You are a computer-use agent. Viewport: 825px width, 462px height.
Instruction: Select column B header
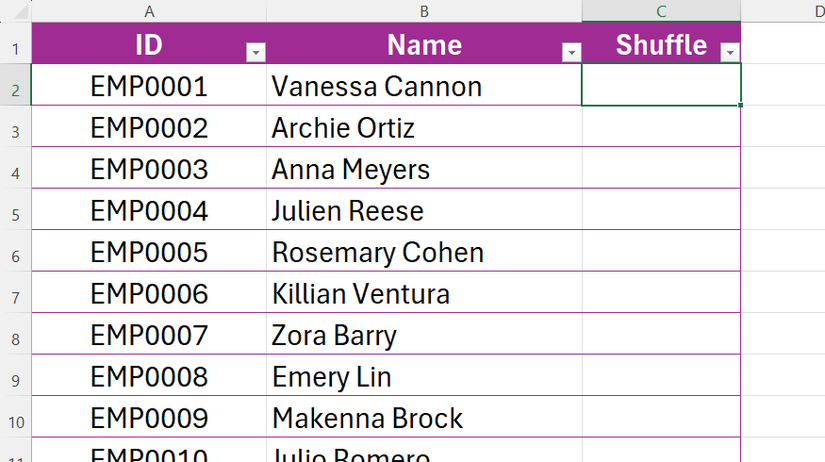[424, 11]
